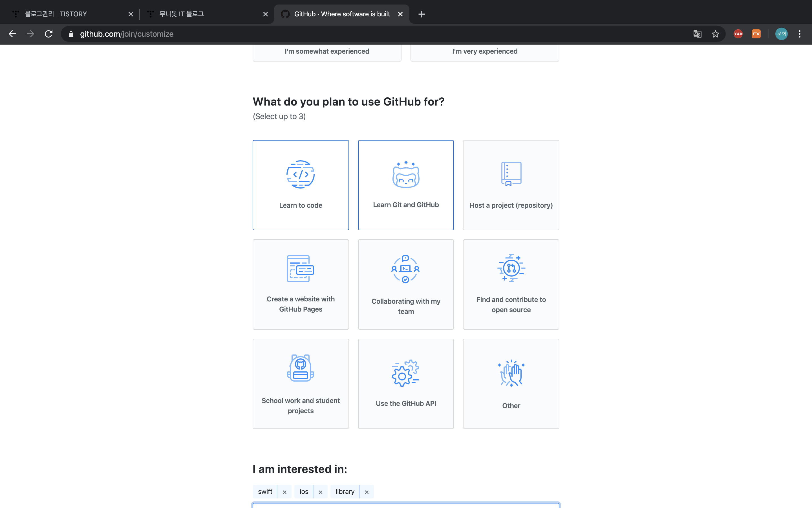Choose Host a project (repository) card
The height and width of the screenshot is (508, 812).
tap(511, 185)
